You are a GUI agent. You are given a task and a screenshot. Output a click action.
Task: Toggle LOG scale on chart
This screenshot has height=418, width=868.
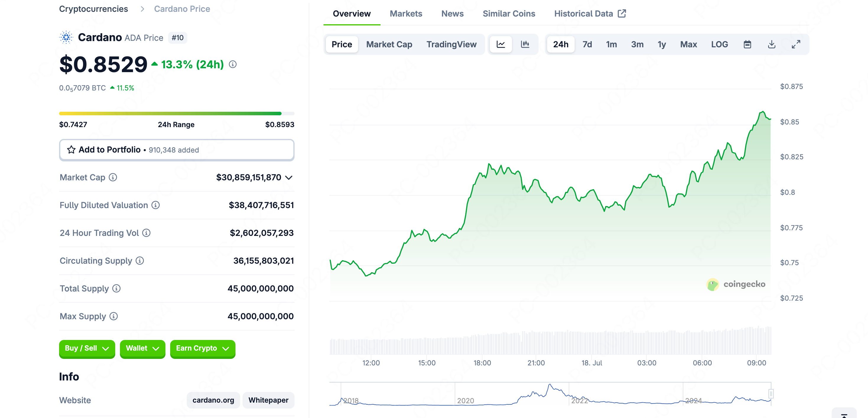pyautogui.click(x=719, y=45)
